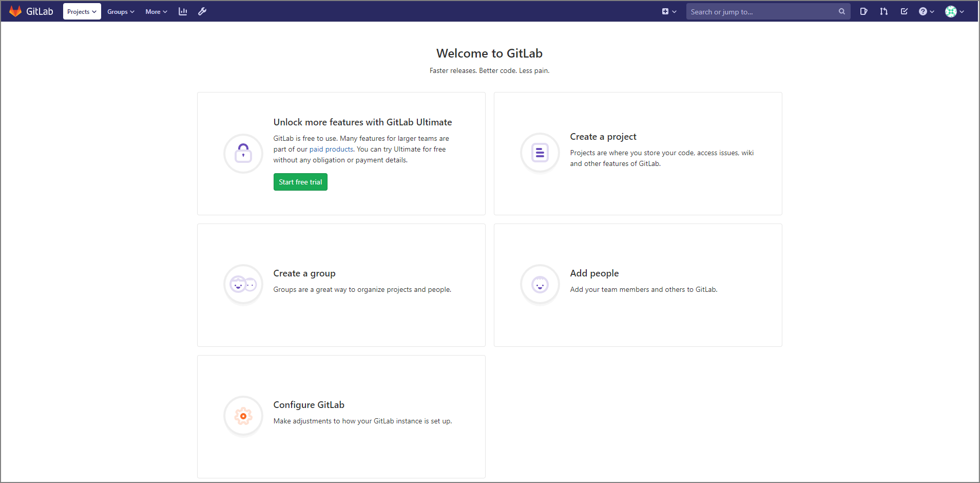Expand the user avatar menu

point(954,11)
